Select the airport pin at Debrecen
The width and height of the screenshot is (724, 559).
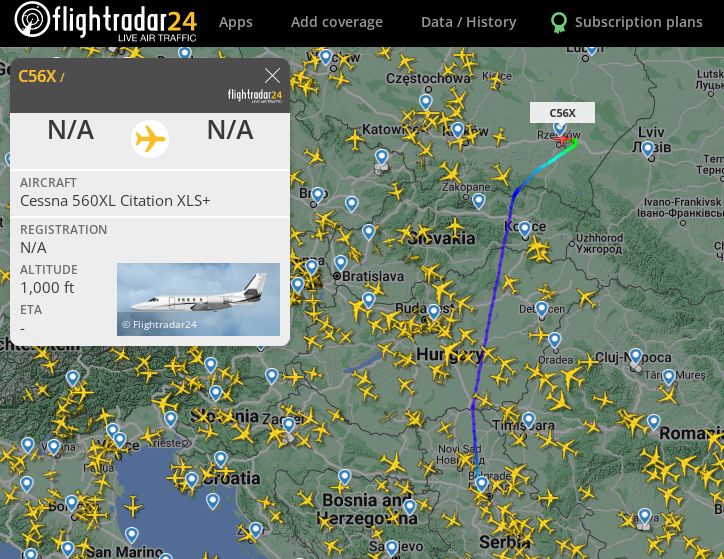pos(542,309)
